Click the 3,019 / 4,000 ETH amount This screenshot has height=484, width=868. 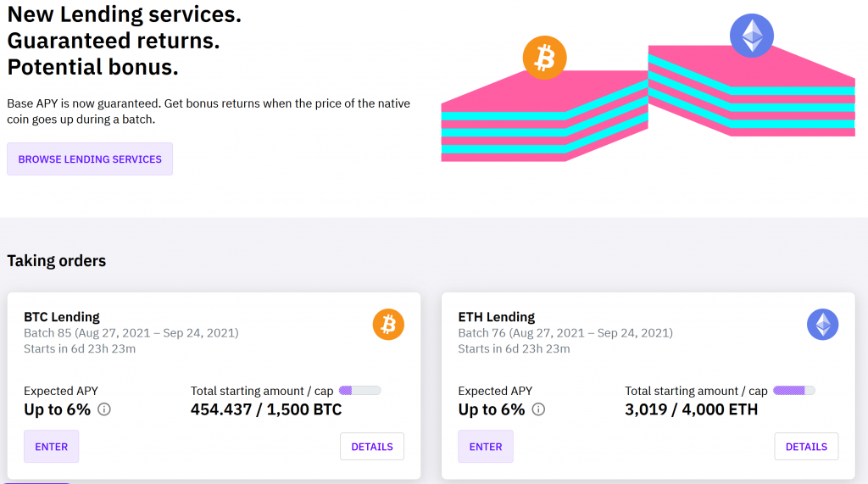pos(692,409)
